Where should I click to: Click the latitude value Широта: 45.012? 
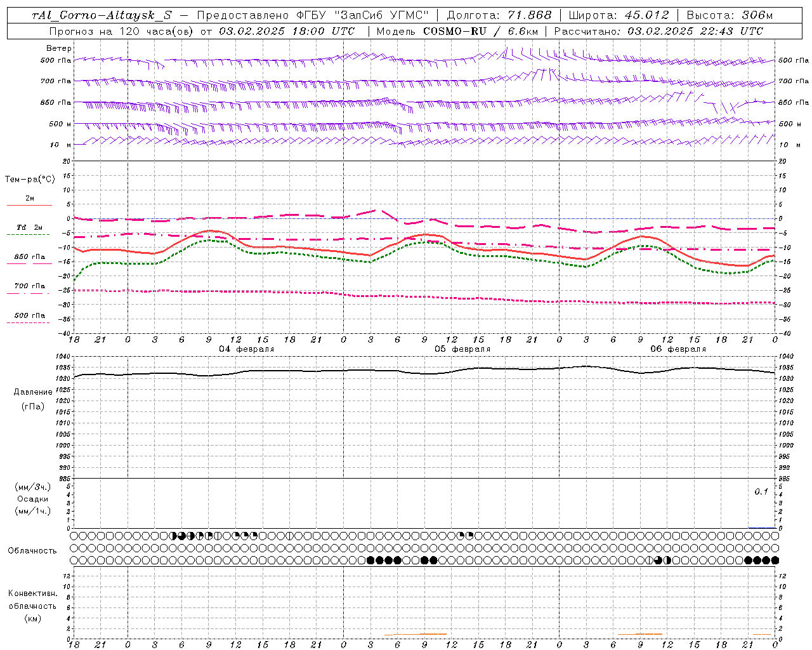pyautogui.click(x=619, y=15)
